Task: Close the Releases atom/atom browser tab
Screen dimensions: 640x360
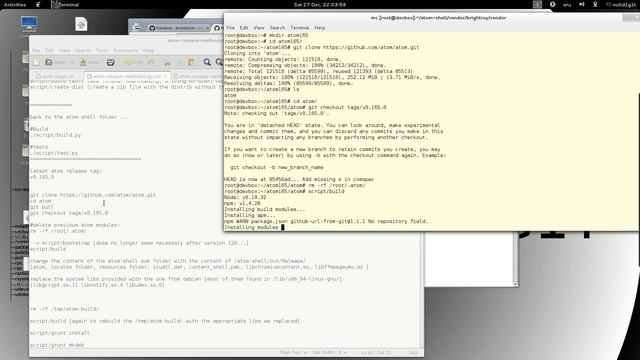Action: click(x=207, y=28)
